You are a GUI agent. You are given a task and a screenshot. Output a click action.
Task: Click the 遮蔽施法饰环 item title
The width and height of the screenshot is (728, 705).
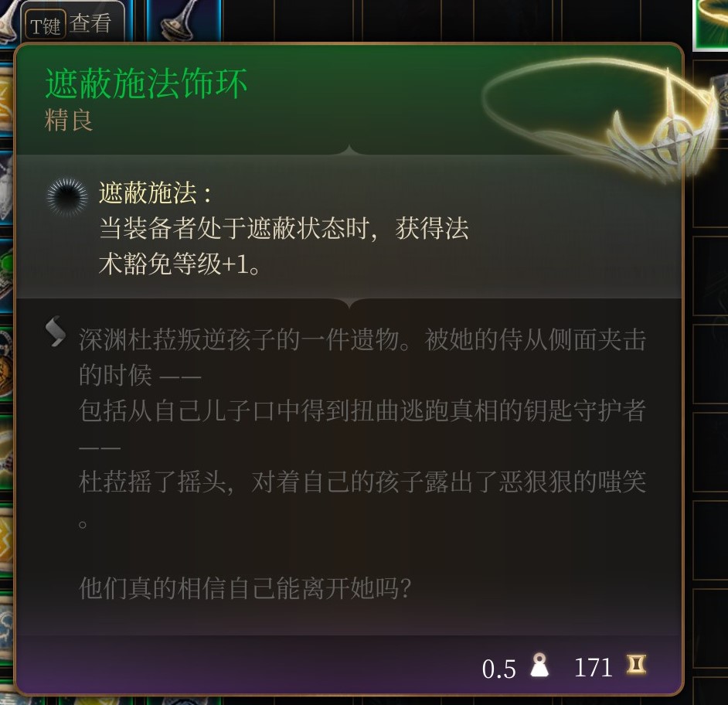point(146,83)
